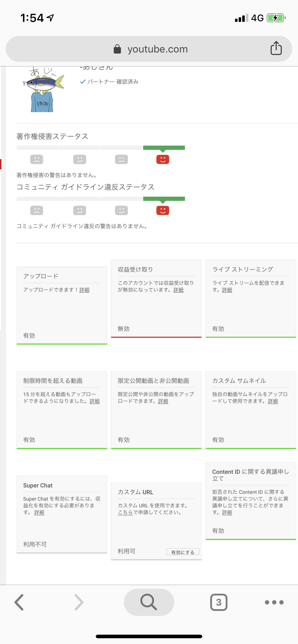
Task: Open 詳細 link in カスタム サムネイル card
Action: 273,401
